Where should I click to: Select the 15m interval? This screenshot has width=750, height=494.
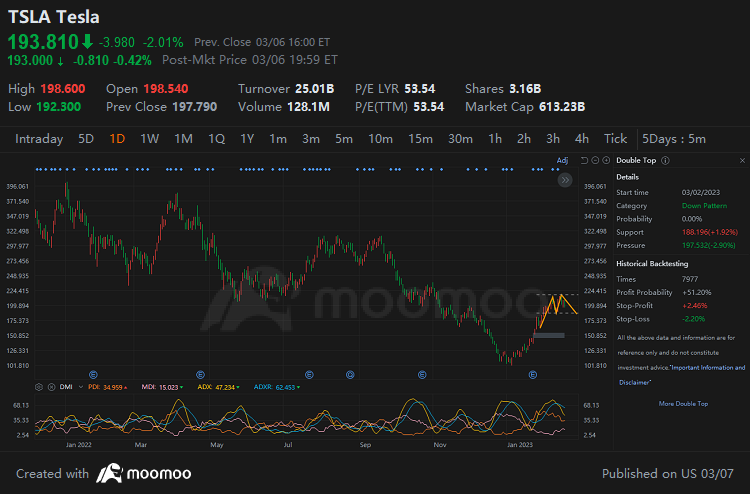click(420, 139)
